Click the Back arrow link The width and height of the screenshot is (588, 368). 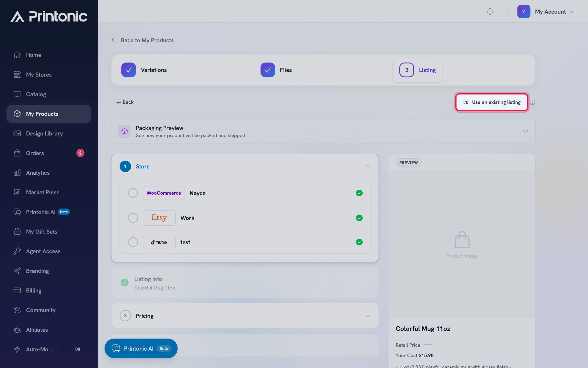(125, 102)
